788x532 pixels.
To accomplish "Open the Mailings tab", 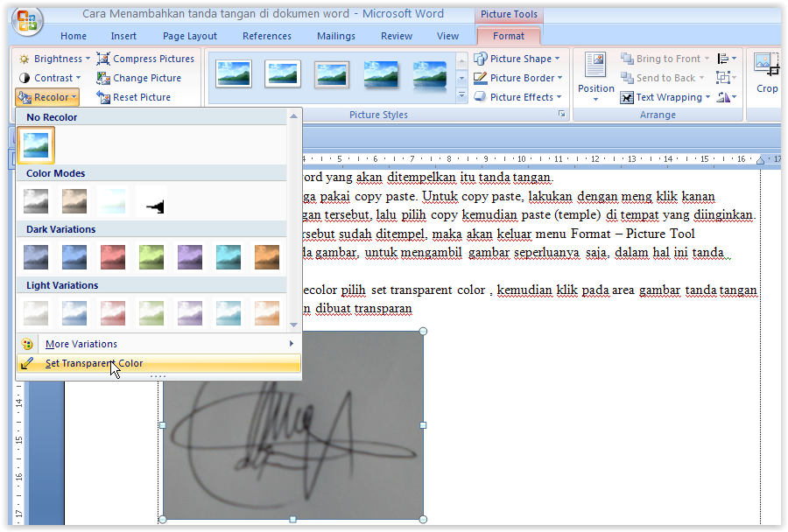I will pos(335,36).
